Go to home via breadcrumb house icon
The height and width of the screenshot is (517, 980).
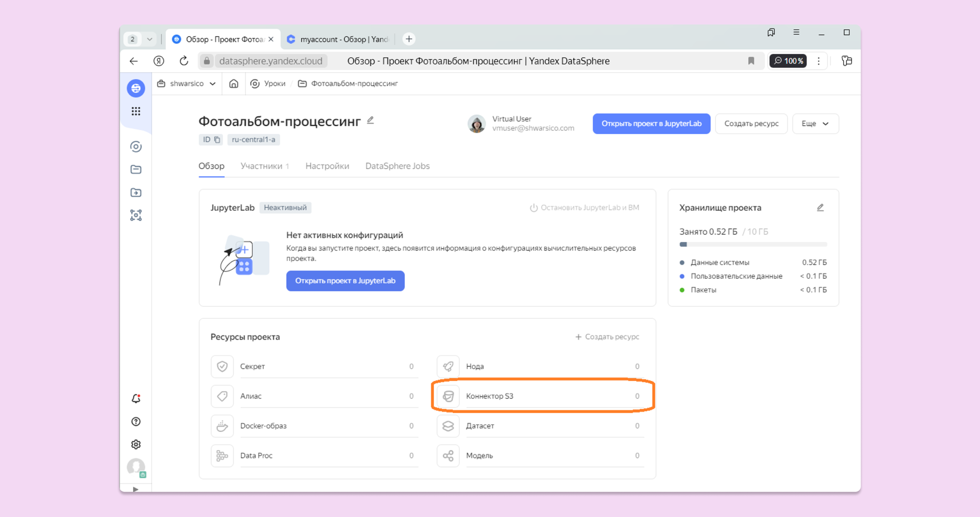(x=233, y=84)
